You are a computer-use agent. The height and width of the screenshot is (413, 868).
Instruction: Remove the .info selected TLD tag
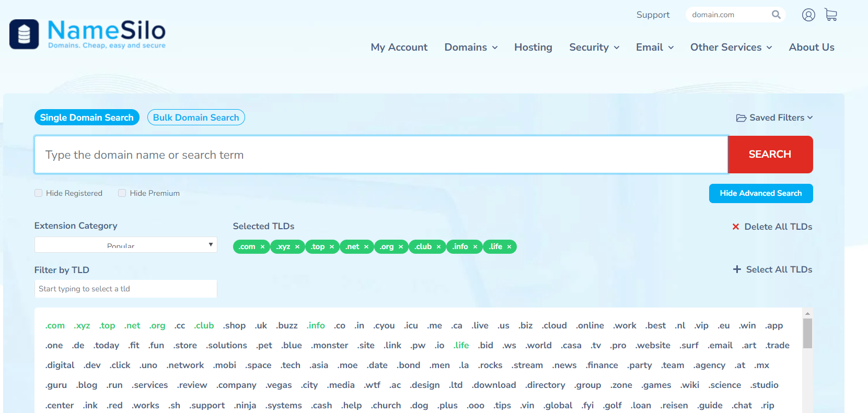475,247
